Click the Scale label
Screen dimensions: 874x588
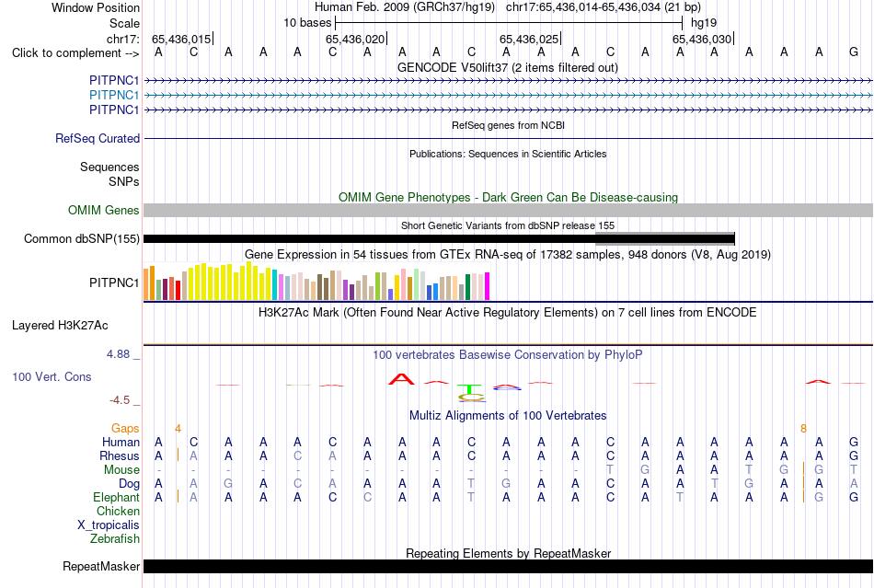coord(124,23)
